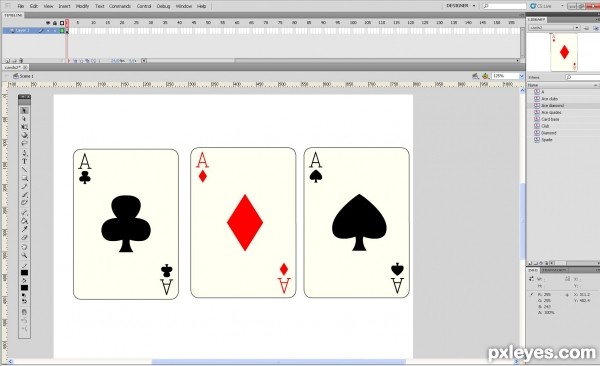Toggle Layer 1 lock dot
Image resolution: width=600 pixels, height=366 pixels.
click(55, 30)
